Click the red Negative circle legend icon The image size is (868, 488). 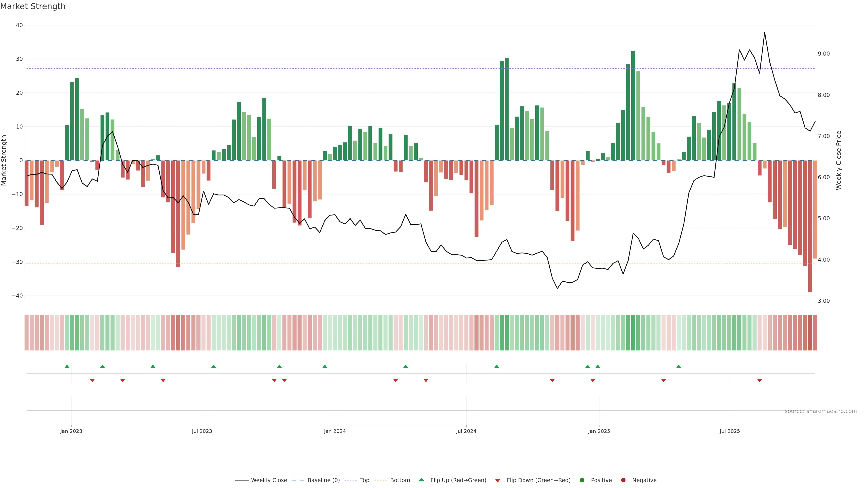coord(623,480)
